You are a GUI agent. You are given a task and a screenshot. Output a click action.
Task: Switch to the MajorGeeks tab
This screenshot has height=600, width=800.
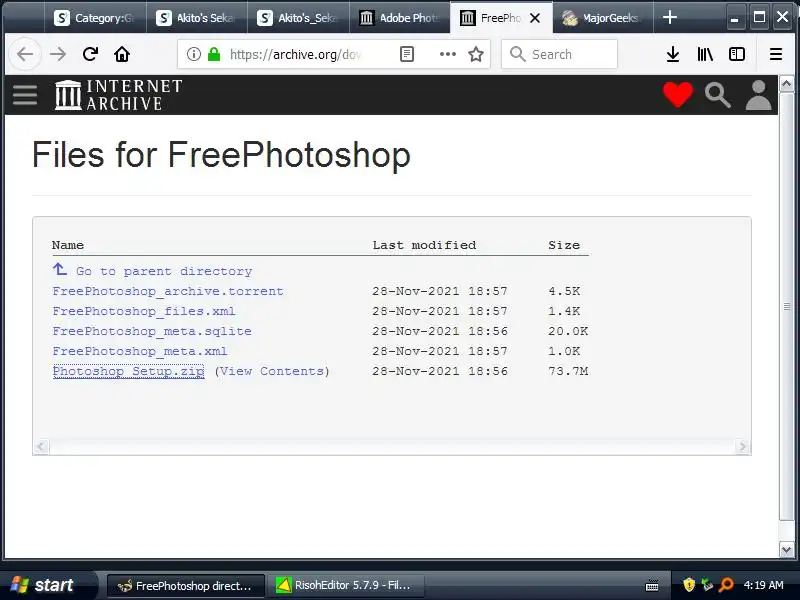[x=602, y=18]
